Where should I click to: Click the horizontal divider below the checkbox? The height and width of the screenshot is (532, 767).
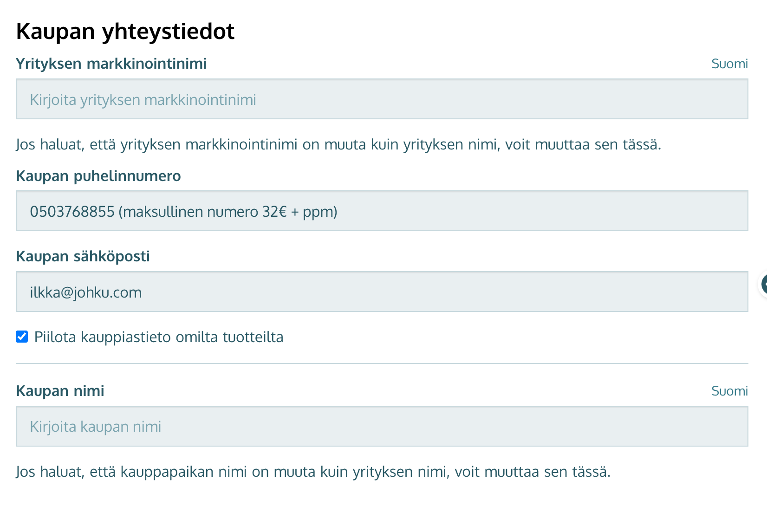tap(382, 363)
